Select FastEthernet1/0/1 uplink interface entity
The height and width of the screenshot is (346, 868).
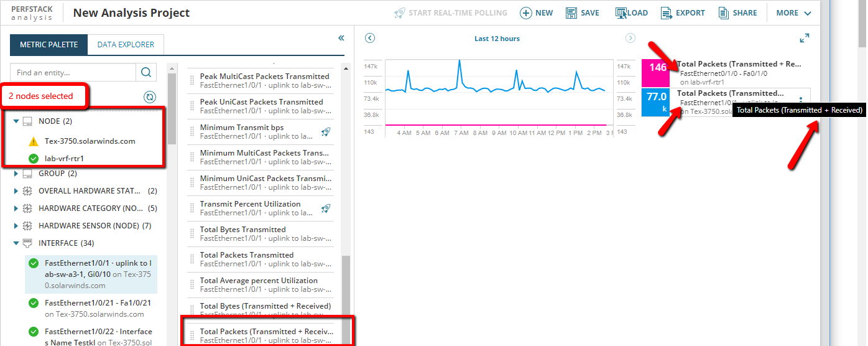[91, 274]
